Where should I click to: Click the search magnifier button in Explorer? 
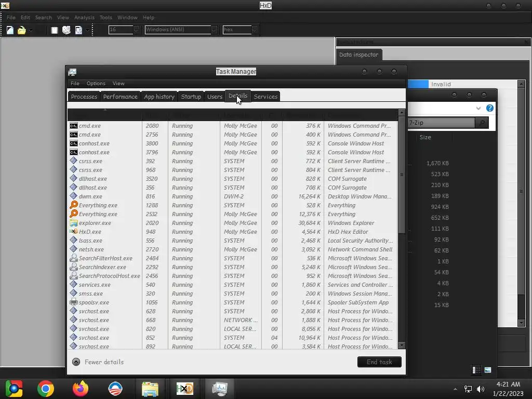[x=482, y=123]
